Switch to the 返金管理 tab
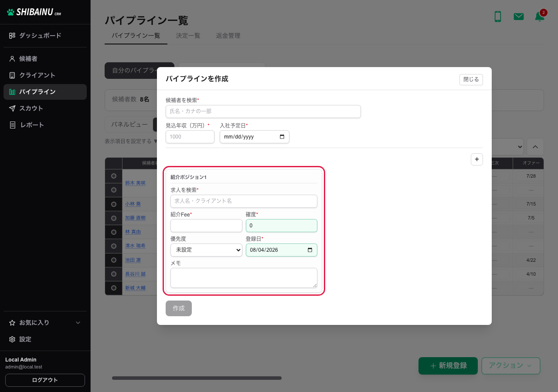 pos(228,36)
